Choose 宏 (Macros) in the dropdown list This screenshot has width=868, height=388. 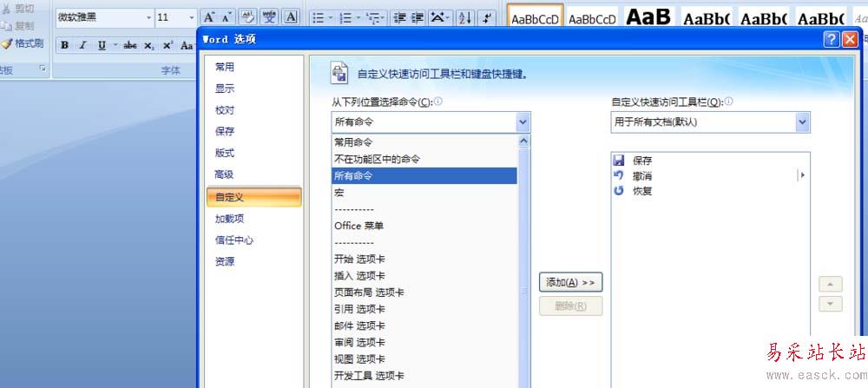[424, 193]
